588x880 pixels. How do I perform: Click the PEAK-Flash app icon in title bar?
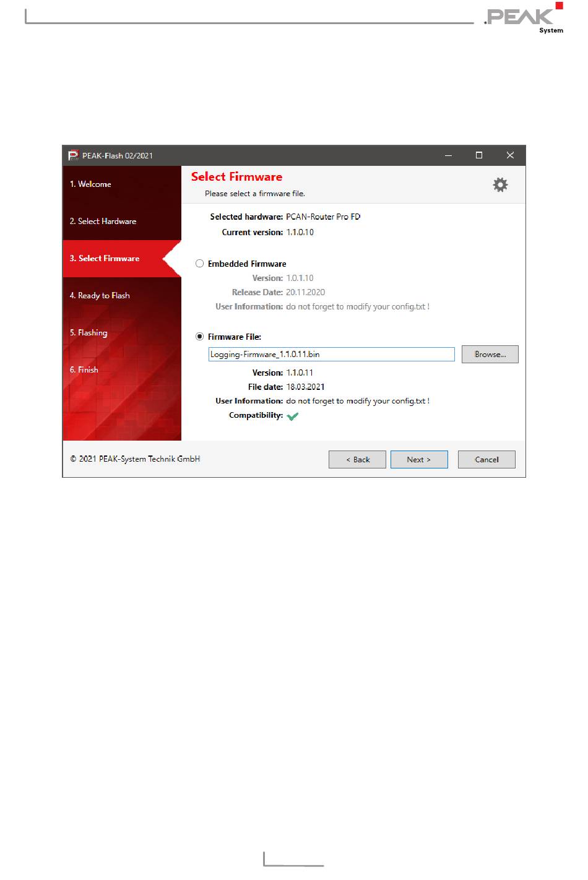pos(74,155)
